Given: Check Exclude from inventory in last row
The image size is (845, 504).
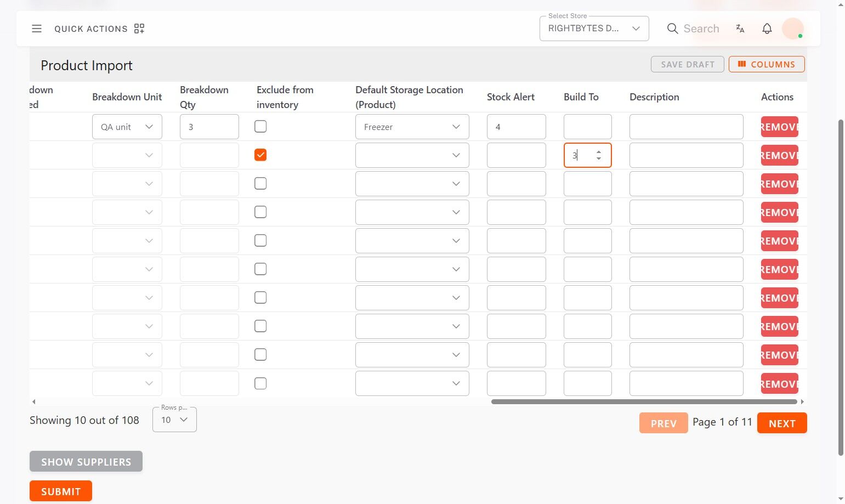Looking at the screenshot, I should click(x=260, y=383).
